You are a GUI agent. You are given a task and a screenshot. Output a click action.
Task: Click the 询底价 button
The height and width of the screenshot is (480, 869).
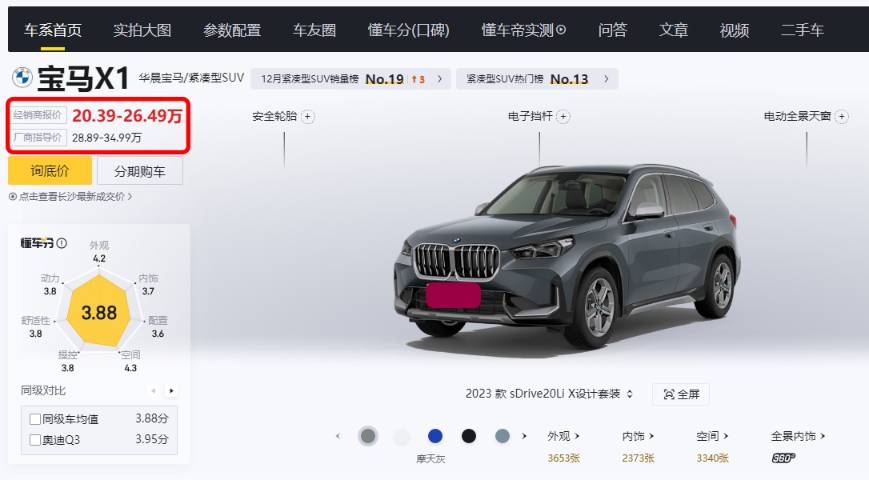coord(50,171)
